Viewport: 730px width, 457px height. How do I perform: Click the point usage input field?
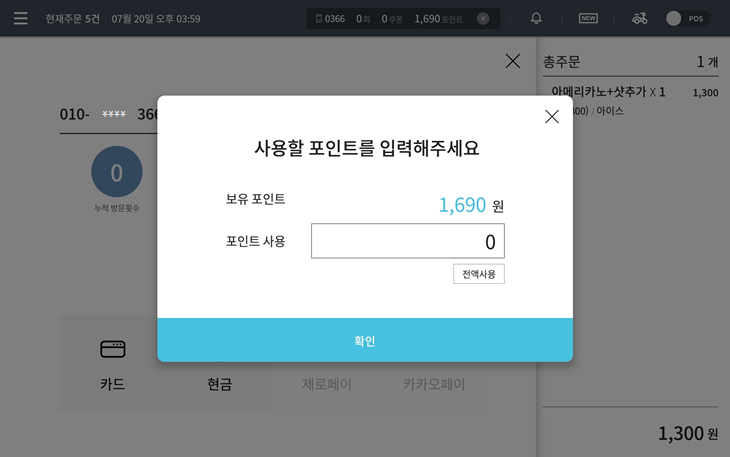[x=408, y=241]
